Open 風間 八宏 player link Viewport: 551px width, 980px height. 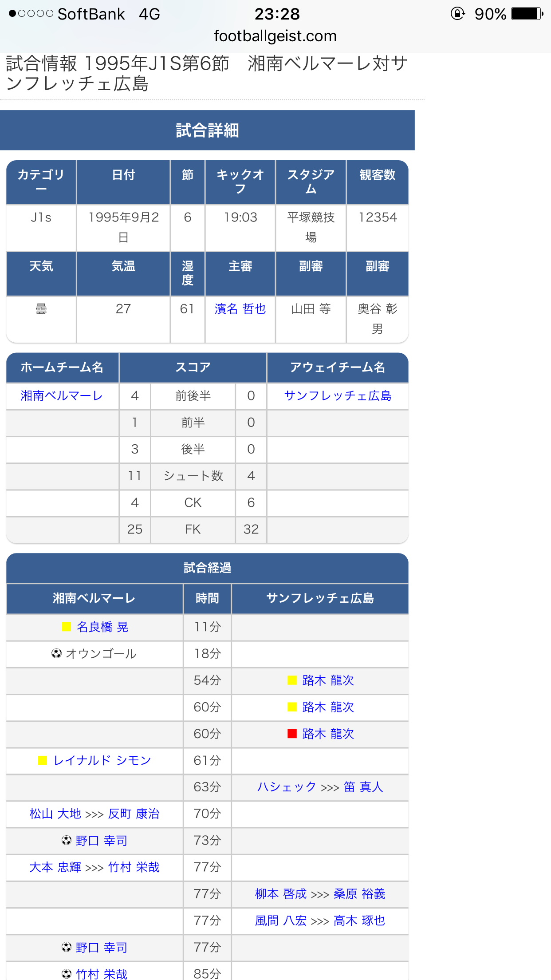click(x=280, y=921)
